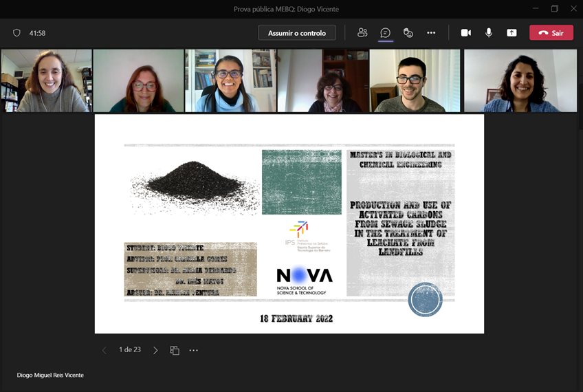Mute or unmute the microphone
This screenshot has width=583, height=392.
click(489, 32)
